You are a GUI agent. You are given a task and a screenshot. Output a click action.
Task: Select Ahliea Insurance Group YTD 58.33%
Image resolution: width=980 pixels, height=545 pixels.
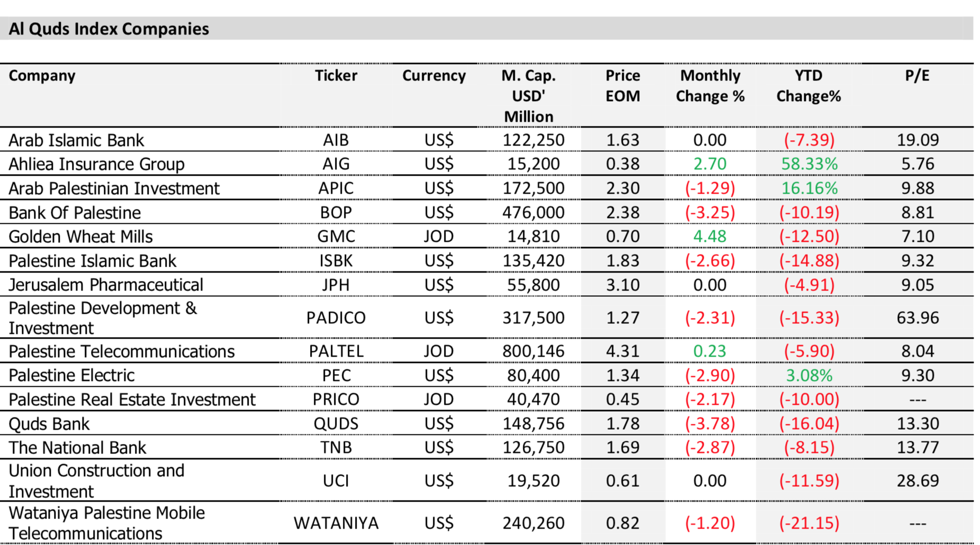pos(809,164)
